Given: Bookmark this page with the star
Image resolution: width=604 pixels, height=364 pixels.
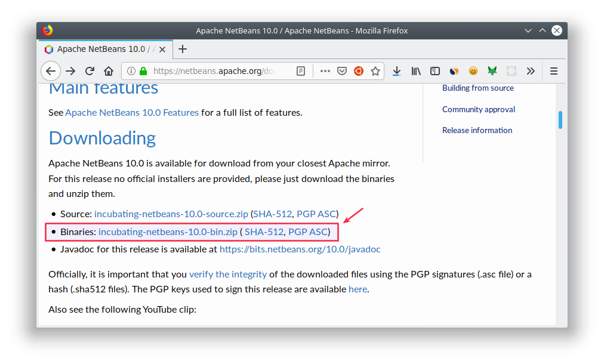Looking at the screenshot, I should pos(375,70).
